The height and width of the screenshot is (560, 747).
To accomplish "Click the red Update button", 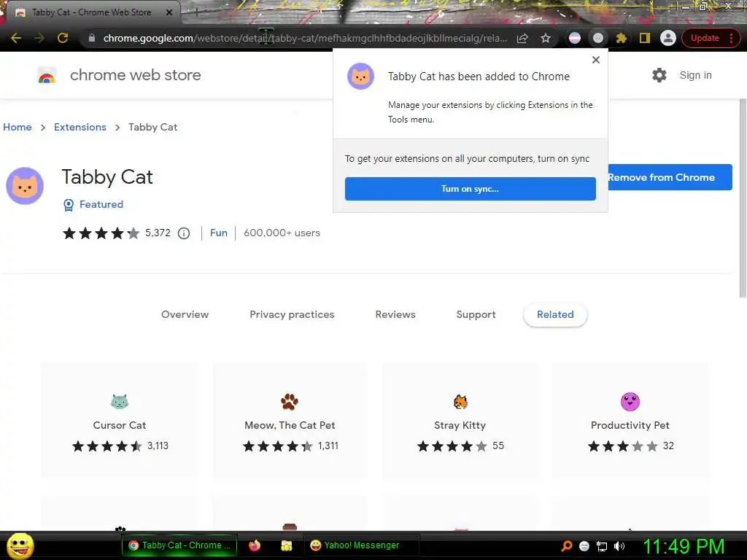I will coord(705,38).
